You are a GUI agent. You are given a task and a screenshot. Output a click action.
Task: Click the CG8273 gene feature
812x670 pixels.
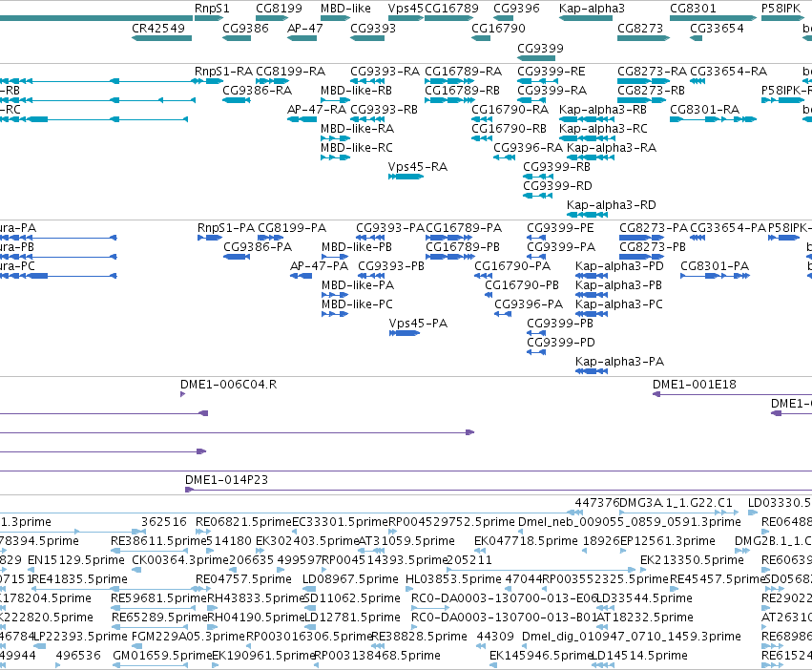click(x=643, y=38)
